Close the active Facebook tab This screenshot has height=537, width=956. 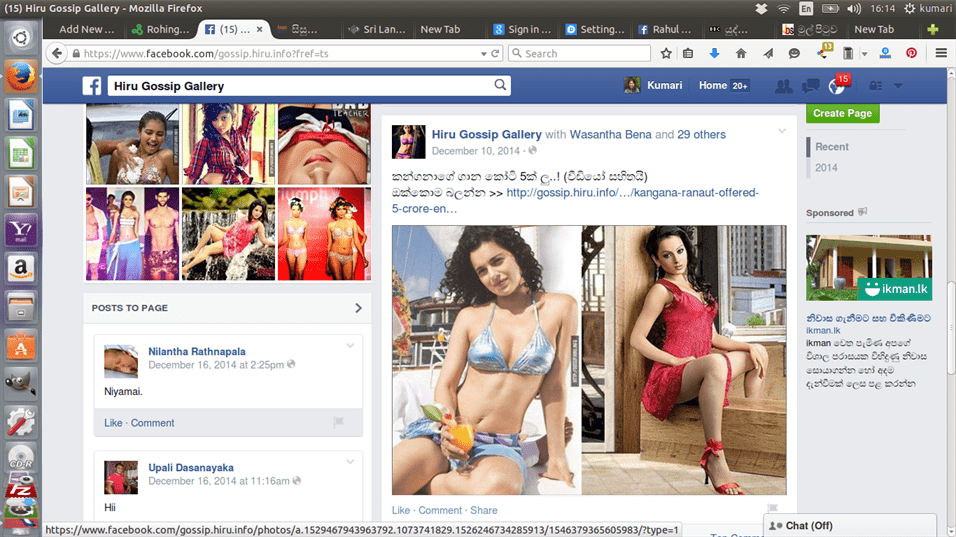260,29
